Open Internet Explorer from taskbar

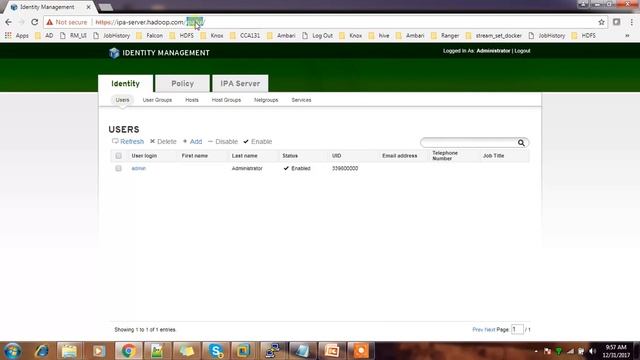(x=41, y=351)
